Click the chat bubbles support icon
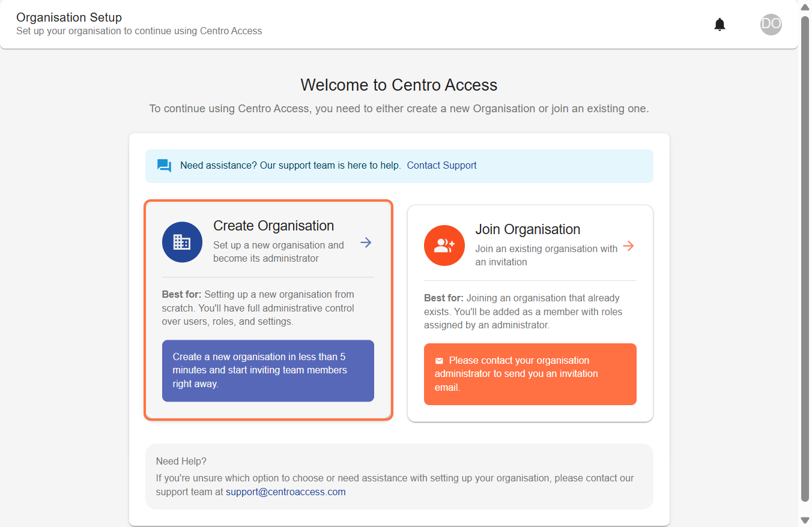The width and height of the screenshot is (812, 527). [164, 166]
